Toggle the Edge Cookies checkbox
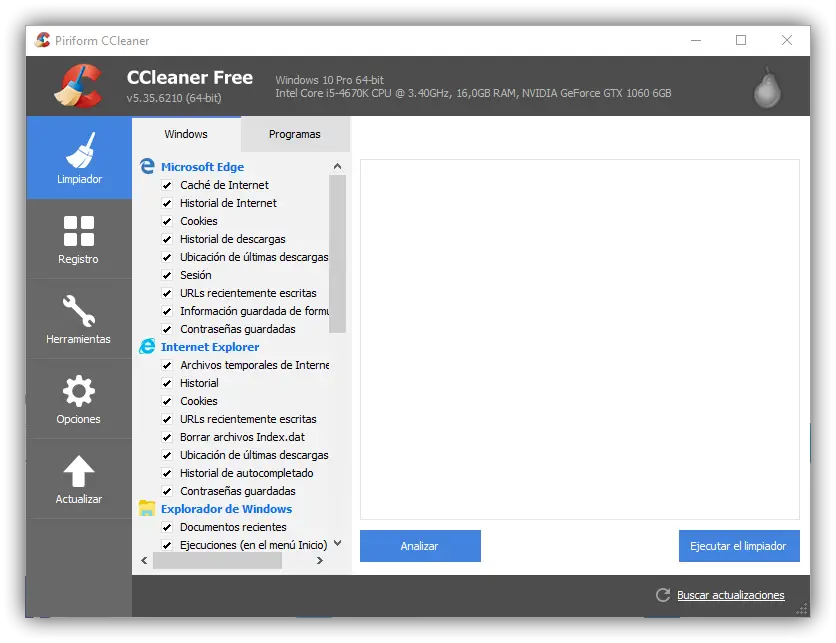Screen dimensions: 836x643 [167, 221]
